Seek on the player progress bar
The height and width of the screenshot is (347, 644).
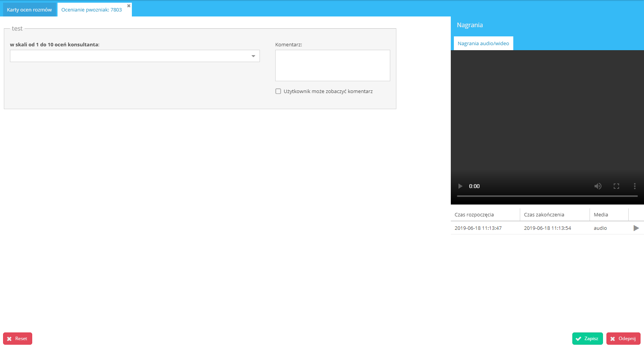pyautogui.click(x=547, y=196)
